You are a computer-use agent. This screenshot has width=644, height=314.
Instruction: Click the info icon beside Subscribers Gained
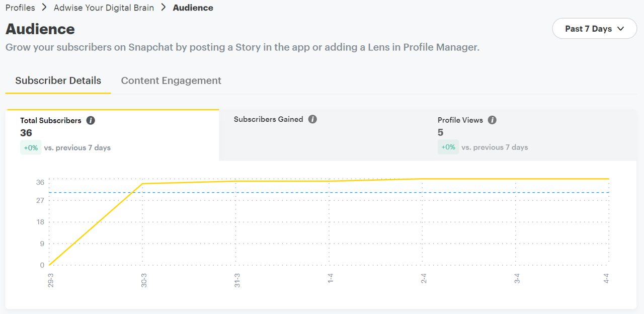[x=312, y=119]
